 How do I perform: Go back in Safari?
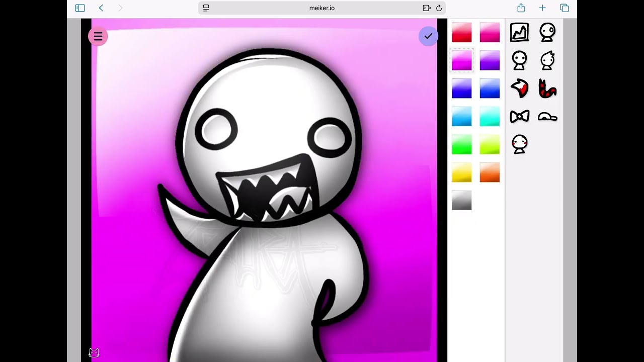101,8
